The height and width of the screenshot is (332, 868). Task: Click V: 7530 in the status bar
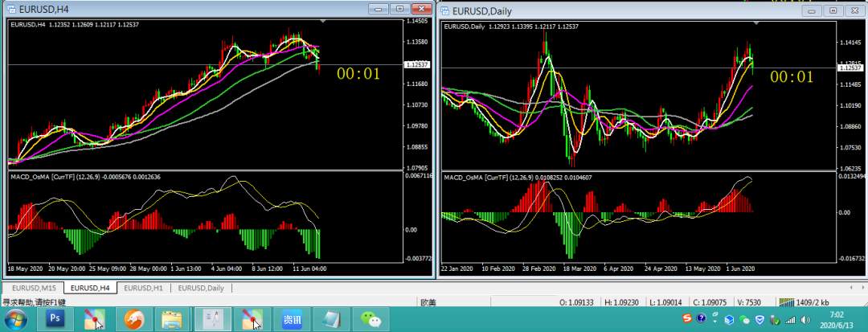[749, 303]
